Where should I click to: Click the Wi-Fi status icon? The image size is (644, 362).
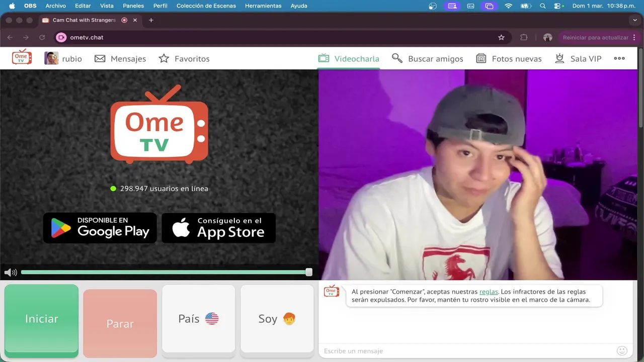tap(508, 6)
